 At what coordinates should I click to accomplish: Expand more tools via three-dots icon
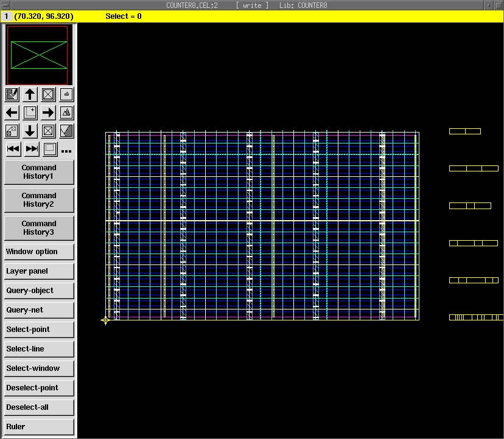[x=66, y=151]
